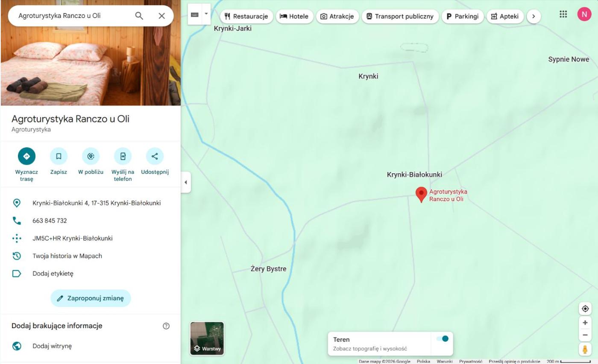Image resolution: width=598 pixels, height=364 pixels.
Task: Click the globe icon for Dodaj witrynę
Action: [x=17, y=346]
